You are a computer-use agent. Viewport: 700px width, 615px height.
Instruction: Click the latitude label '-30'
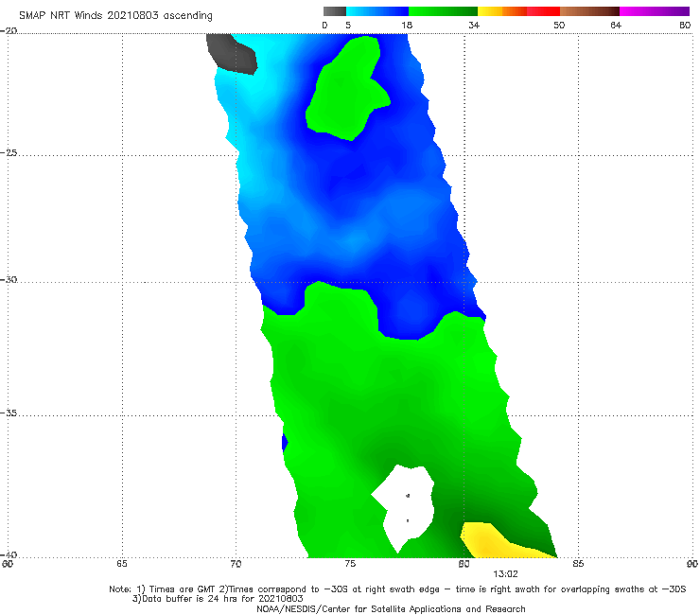[x=9, y=280]
